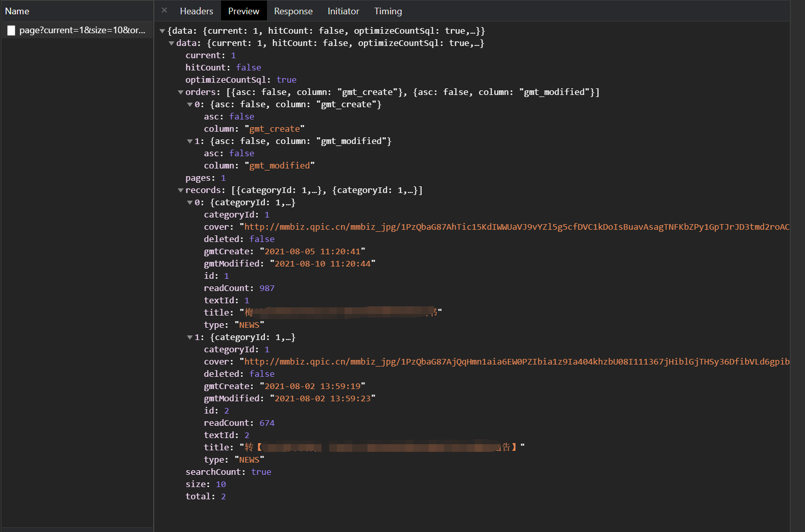Select the Preview tab
The height and width of the screenshot is (532, 805).
coord(243,11)
